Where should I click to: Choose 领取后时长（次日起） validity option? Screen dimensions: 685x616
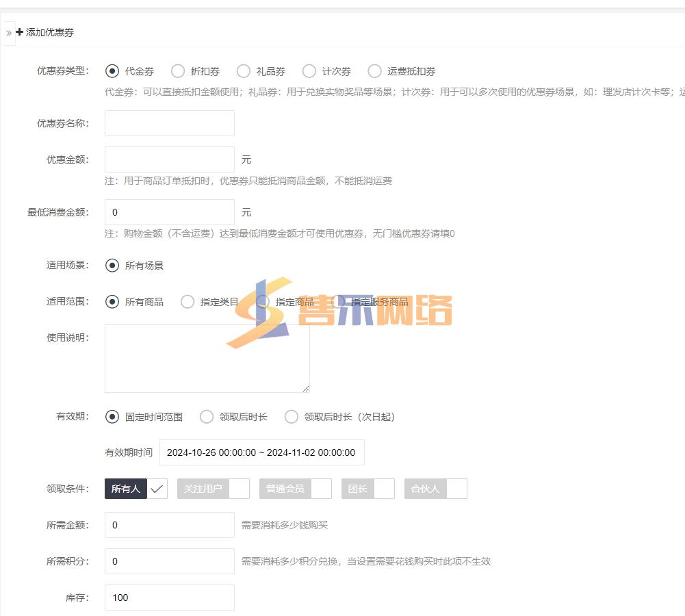click(292, 417)
